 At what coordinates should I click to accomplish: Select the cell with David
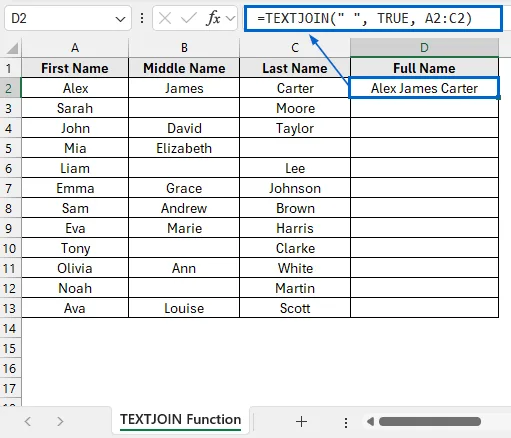[184, 128]
